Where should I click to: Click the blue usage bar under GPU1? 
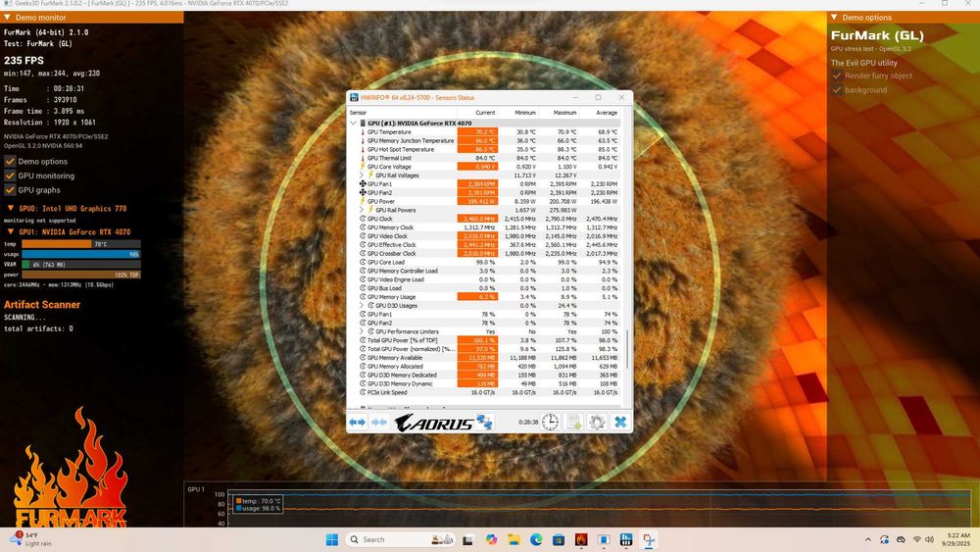tap(80, 255)
